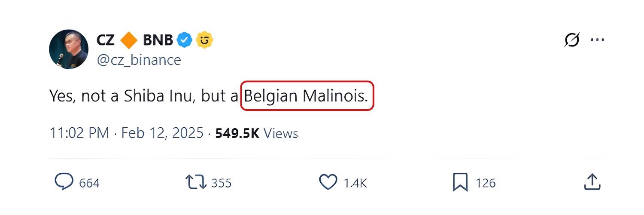Click the blue verified checkmark badge
The height and width of the screenshot is (215, 644).
pyautogui.click(x=185, y=40)
